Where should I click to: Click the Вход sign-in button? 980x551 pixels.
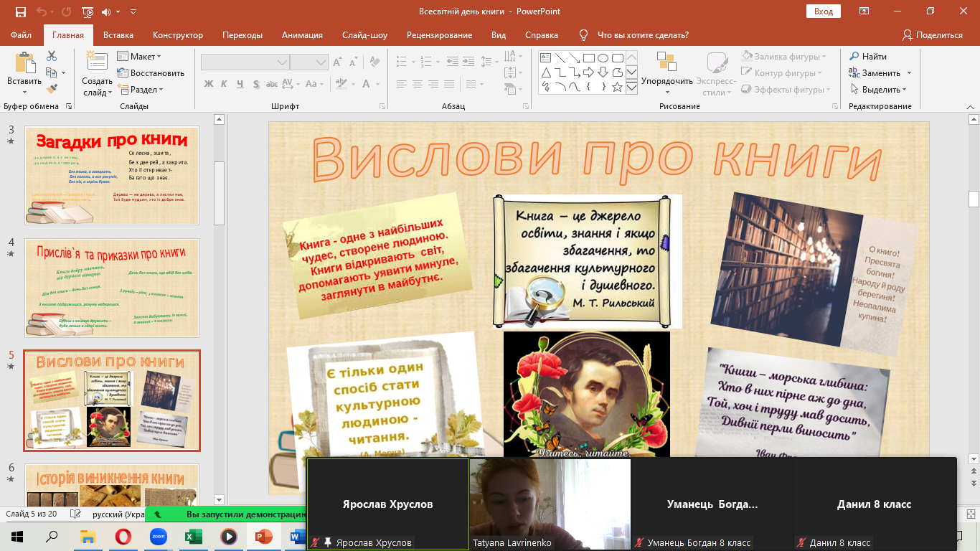(824, 11)
